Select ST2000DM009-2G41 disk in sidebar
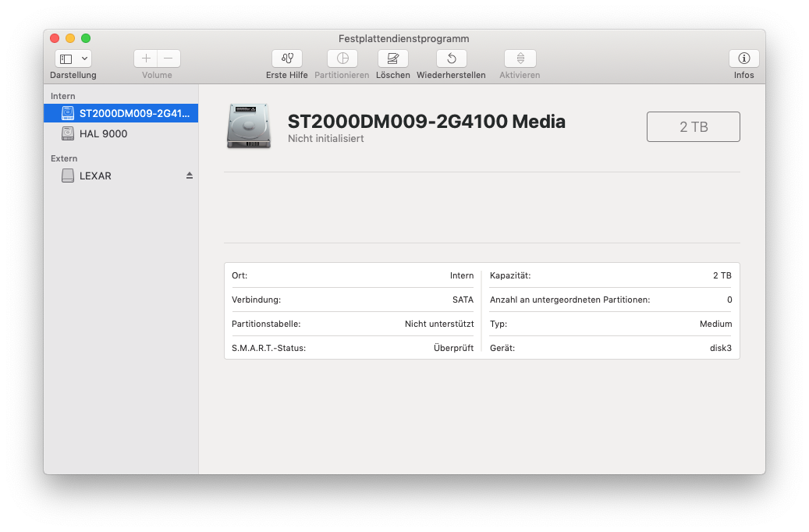This screenshot has width=809, height=532. [x=134, y=113]
